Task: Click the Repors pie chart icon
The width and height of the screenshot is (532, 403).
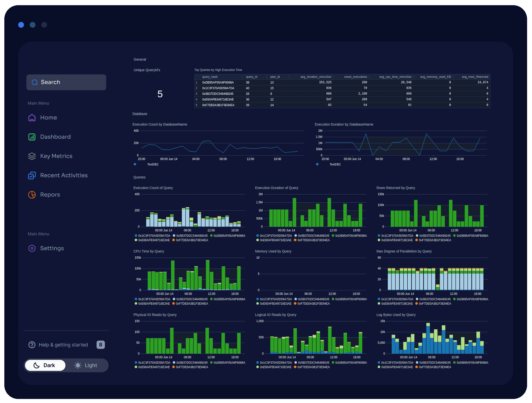Action: 32,195
